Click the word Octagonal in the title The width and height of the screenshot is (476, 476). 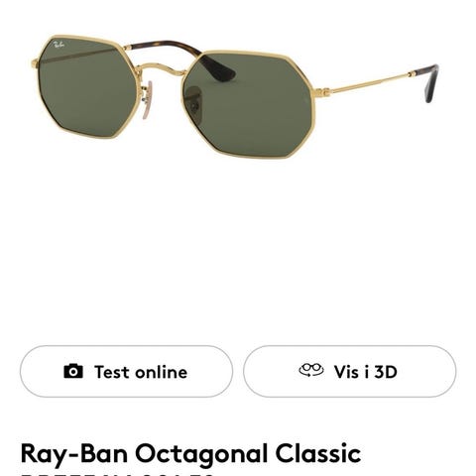tap(201, 454)
